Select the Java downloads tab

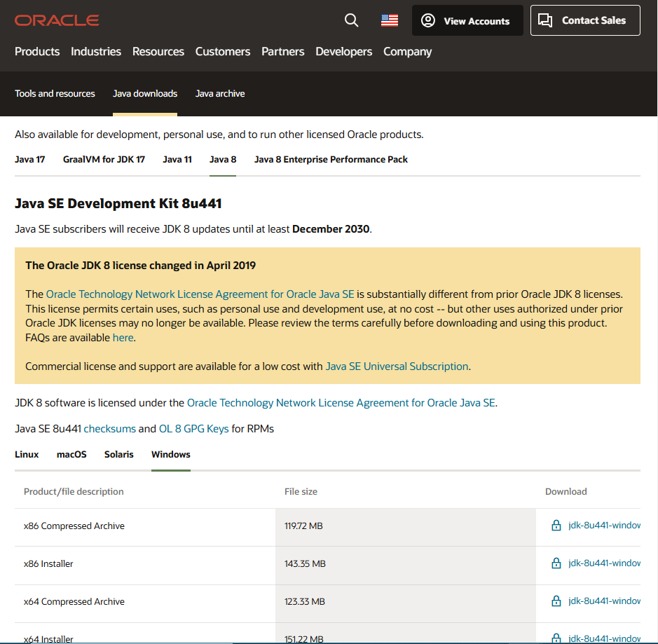145,94
